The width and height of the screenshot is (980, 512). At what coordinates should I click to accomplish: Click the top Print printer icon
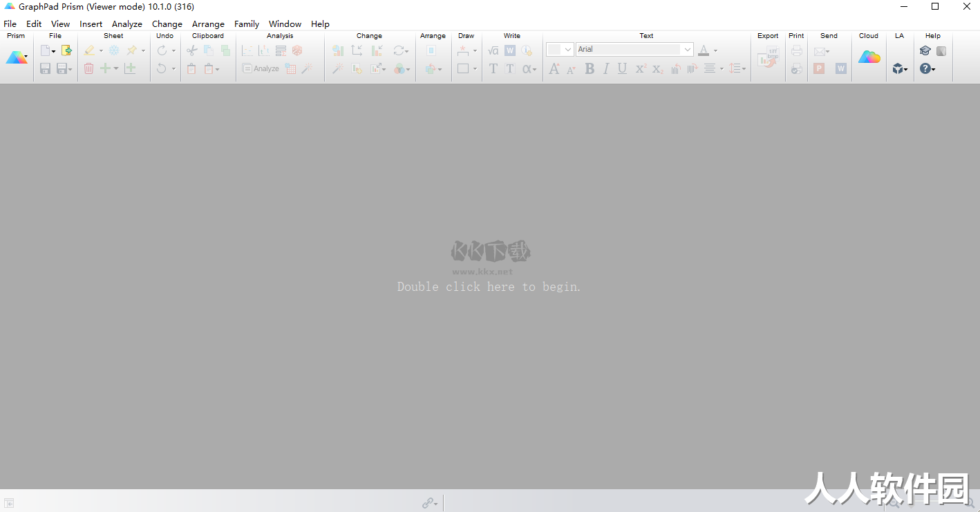coord(797,50)
